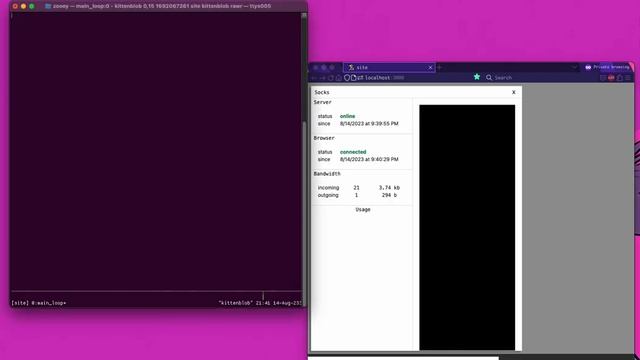Click the 'Server' section heading
This screenshot has width=640, height=360.
click(322, 102)
